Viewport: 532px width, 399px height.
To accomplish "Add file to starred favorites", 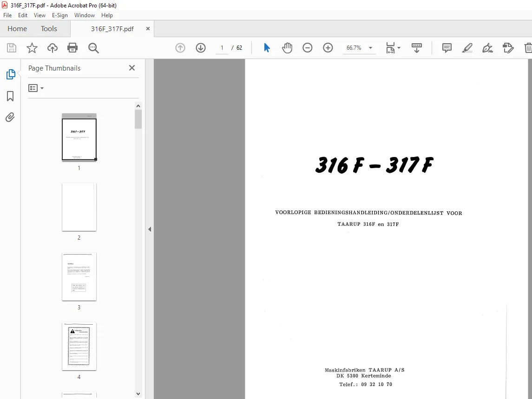I will [x=32, y=48].
